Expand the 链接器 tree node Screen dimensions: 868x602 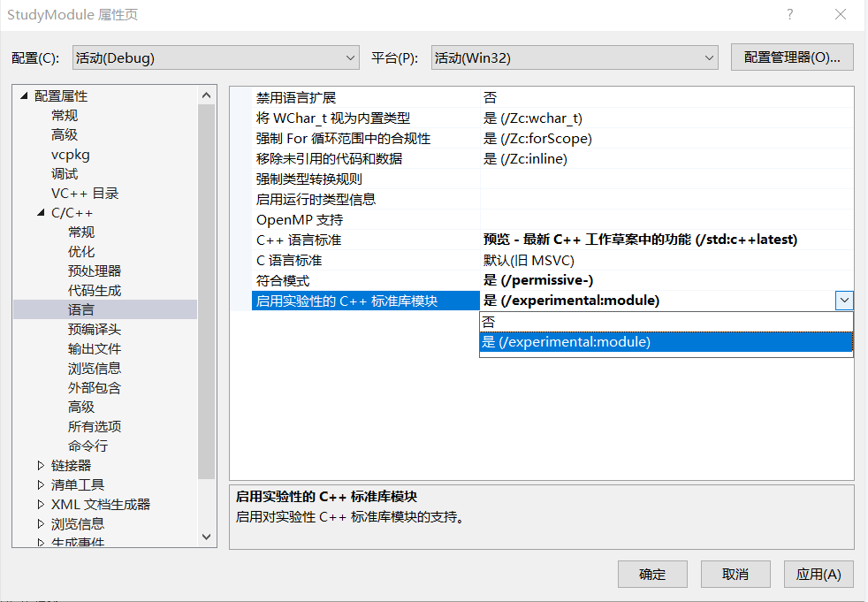tap(41, 464)
